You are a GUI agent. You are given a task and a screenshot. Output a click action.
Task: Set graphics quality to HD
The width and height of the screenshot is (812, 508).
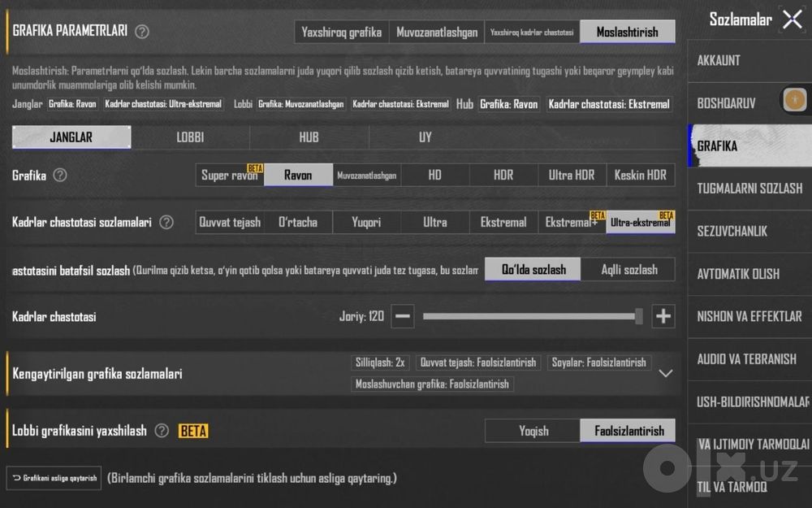435,176
